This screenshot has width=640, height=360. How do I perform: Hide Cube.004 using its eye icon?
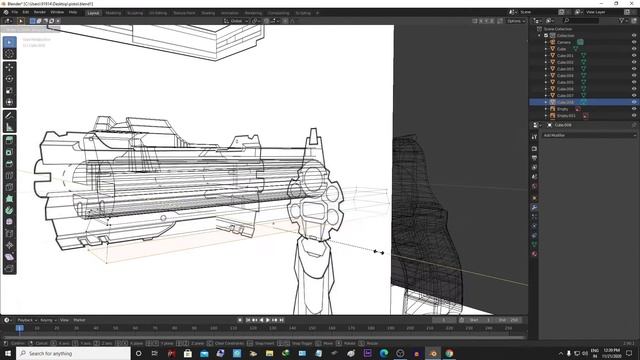[634, 76]
